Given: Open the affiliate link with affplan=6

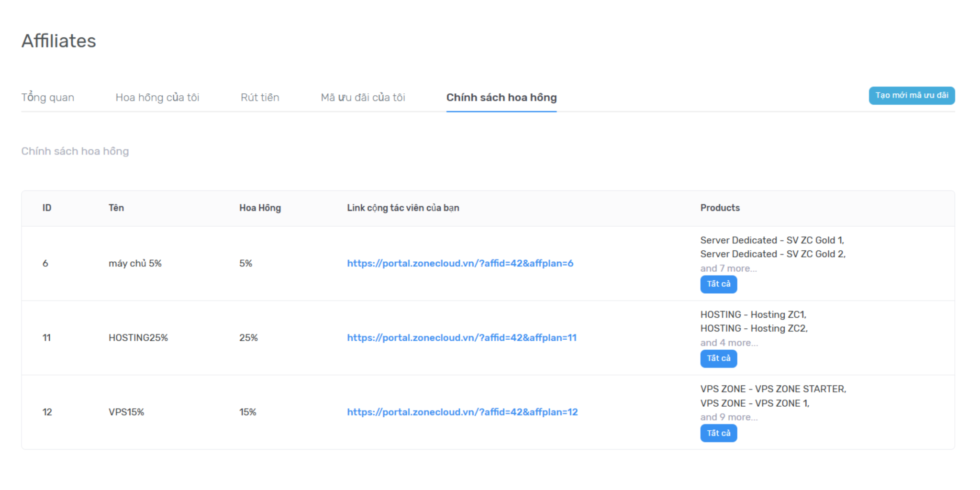Looking at the screenshot, I should 460,263.
